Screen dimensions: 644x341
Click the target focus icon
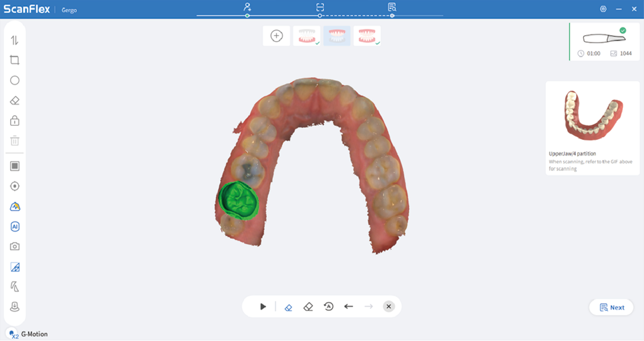[x=15, y=186]
